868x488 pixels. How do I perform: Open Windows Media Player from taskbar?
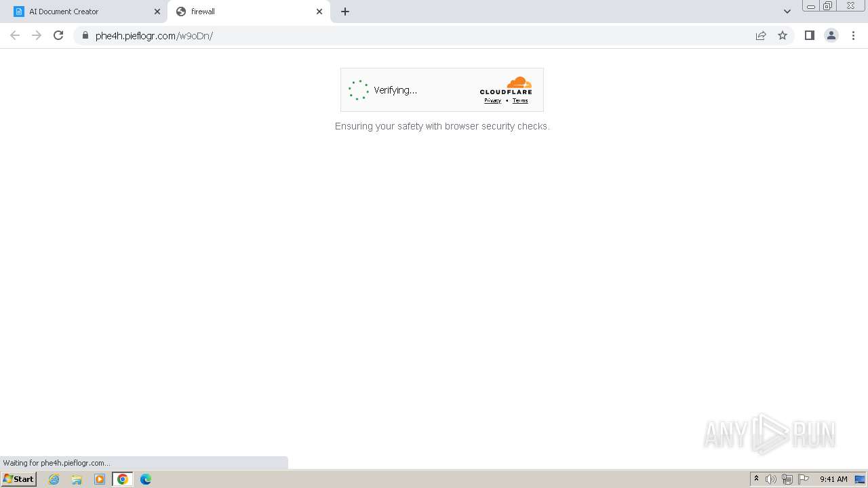pos(100,479)
